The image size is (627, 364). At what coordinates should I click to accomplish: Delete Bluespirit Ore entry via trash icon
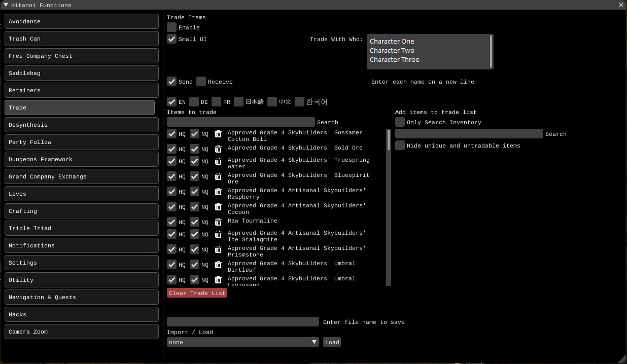tap(218, 176)
